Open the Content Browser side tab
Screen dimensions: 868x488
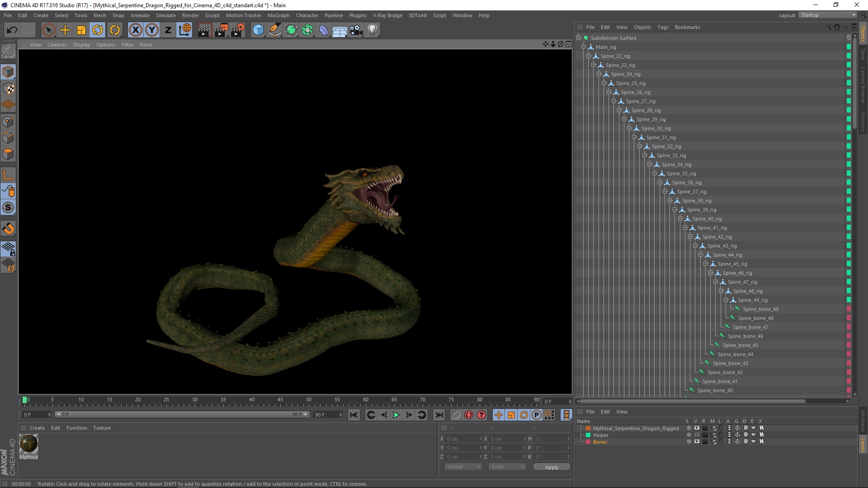[863, 85]
